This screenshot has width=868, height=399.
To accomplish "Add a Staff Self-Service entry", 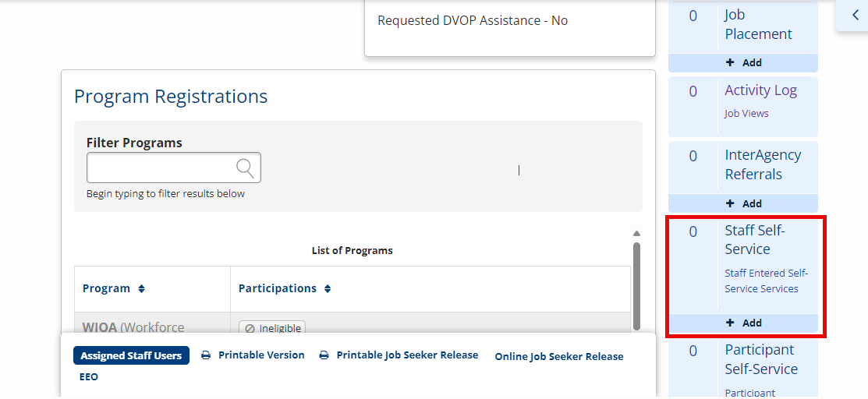I will [743, 323].
